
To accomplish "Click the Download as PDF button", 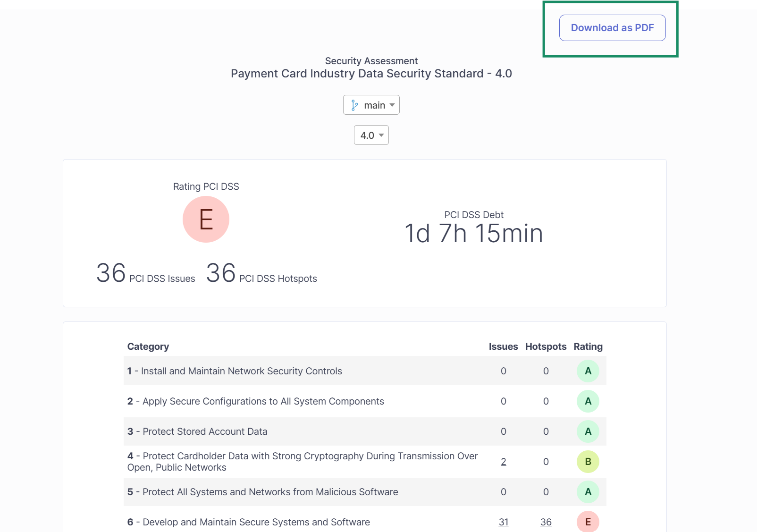I will point(612,28).
